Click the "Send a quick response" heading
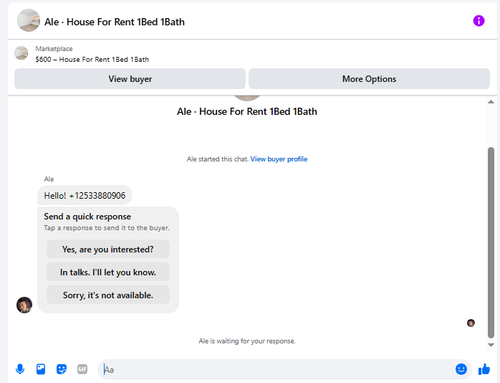500x383 pixels. point(87,217)
